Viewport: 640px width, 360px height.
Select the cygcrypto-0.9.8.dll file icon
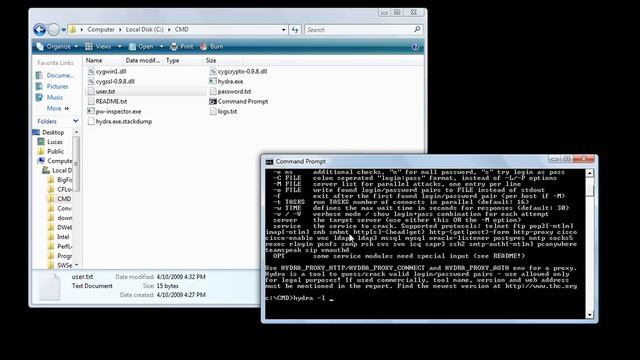[x=213, y=71]
